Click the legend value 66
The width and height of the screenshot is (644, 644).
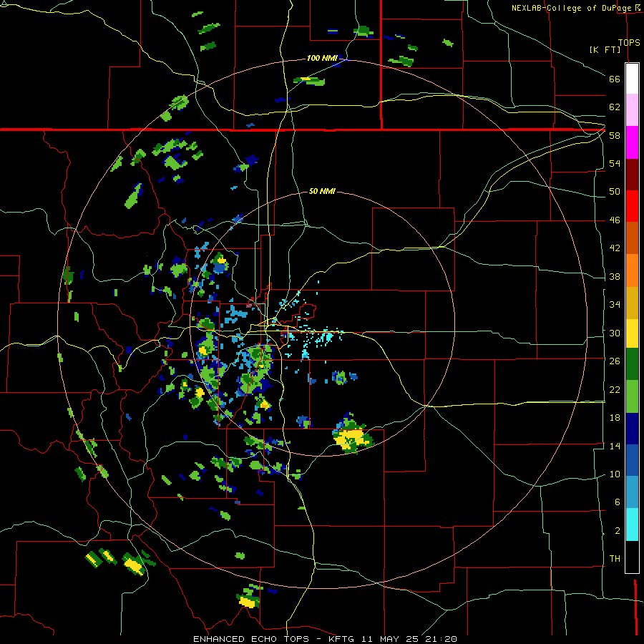(x=615, y=79)
